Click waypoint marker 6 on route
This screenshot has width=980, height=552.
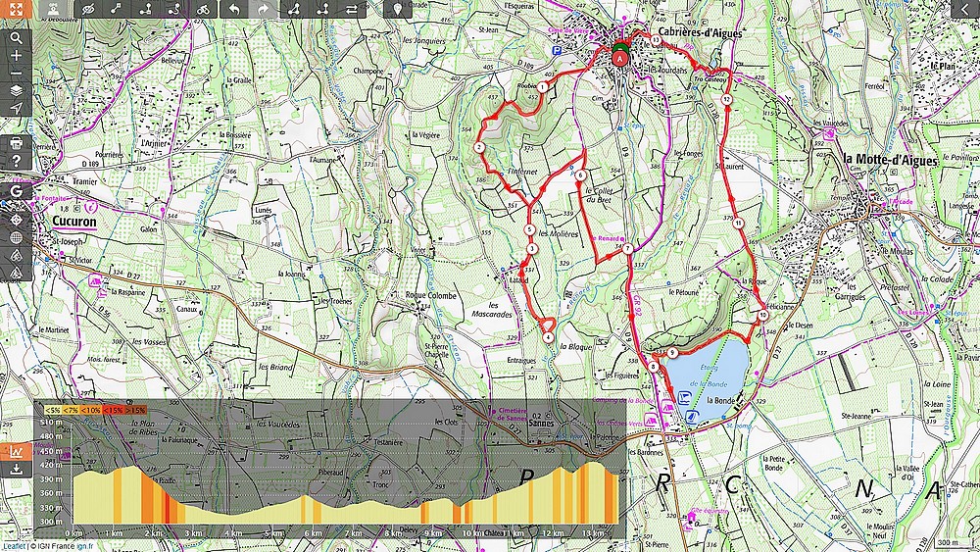point(580,176)
